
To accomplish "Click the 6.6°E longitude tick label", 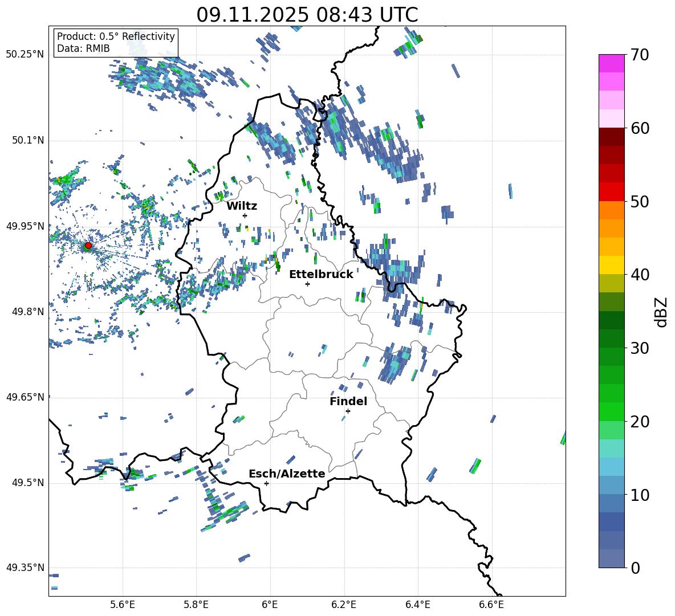I will (x=491, y=605).
